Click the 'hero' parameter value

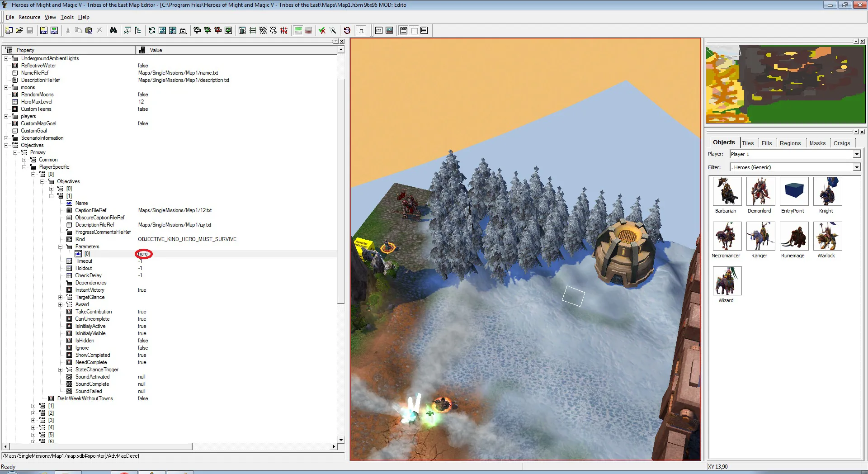143,254
